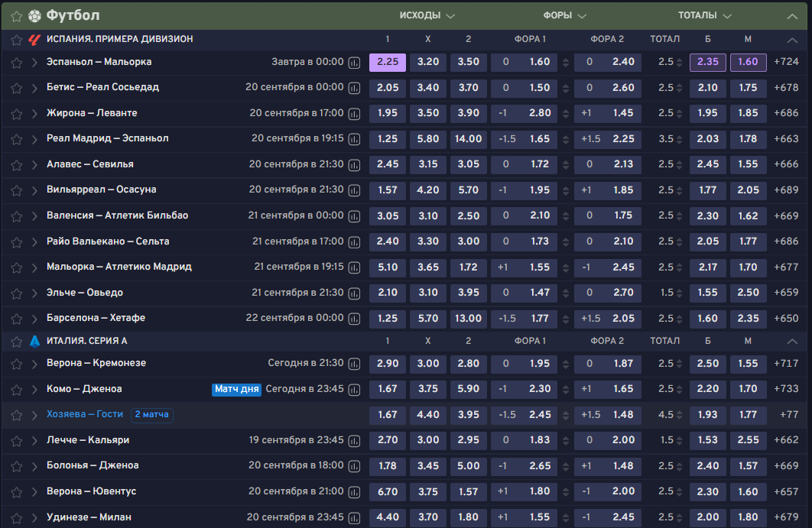This screenshot has width=812, height=528.
Task: Expand the Мальорка – Атлетико Мадрид row chevron
Action: 34,268
